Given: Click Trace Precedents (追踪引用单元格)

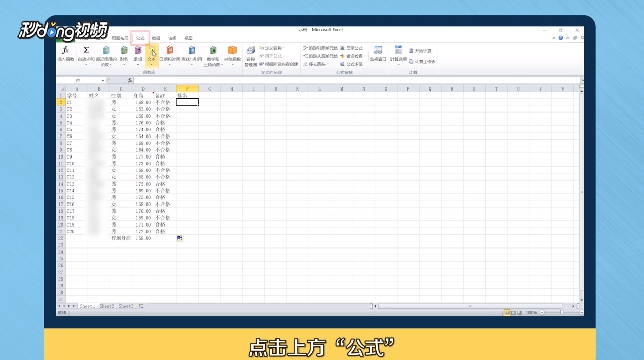Looking at the screenshot, I should (x=320, y=48).
